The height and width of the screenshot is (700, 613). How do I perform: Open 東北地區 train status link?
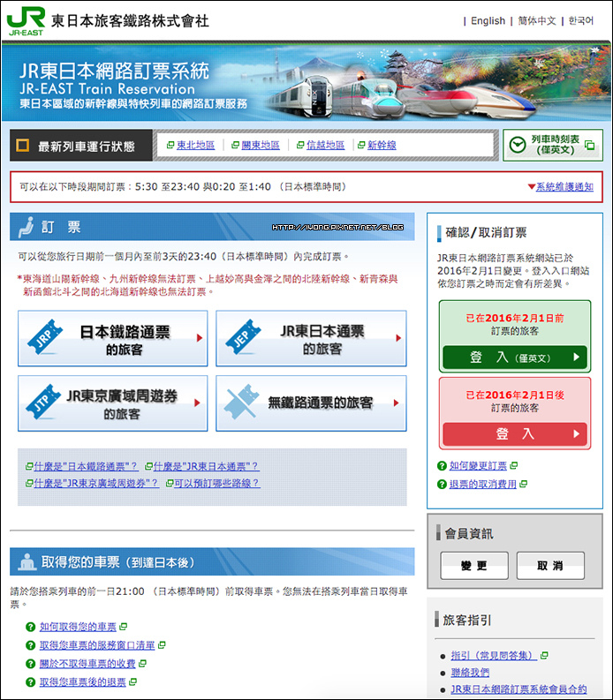[x=196, y=145]
